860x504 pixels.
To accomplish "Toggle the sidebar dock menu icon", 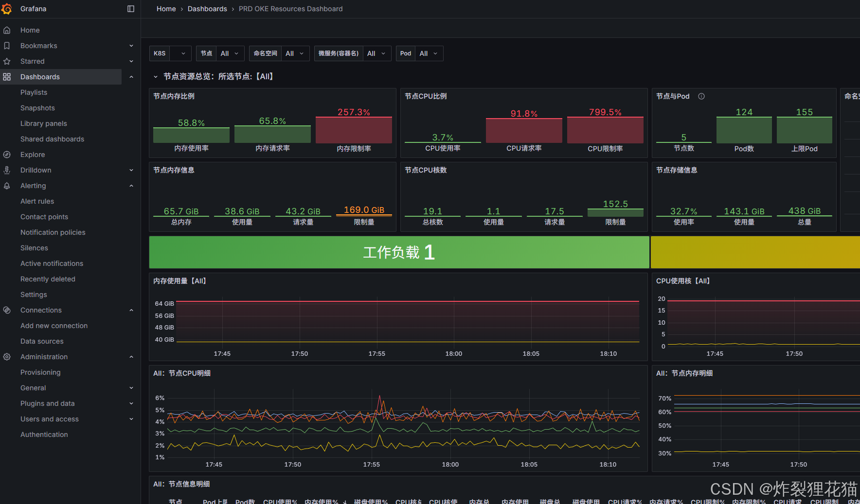I will (131, 9).
